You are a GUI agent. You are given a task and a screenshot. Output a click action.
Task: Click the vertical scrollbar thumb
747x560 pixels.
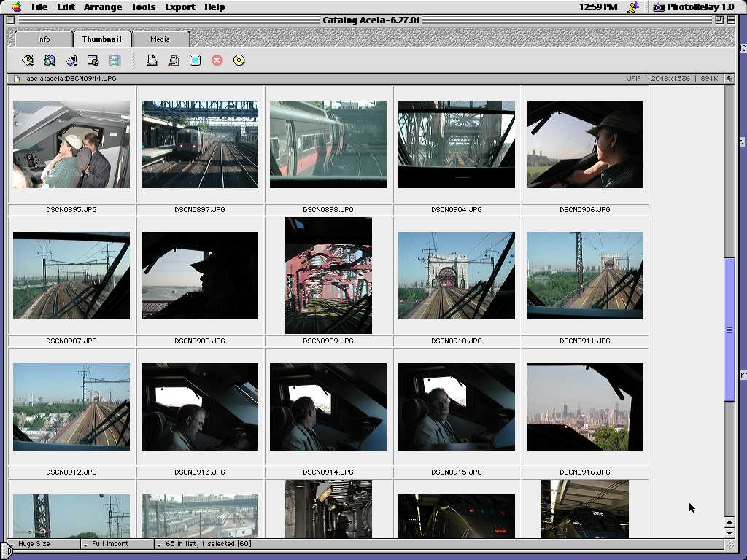[x=729, y=330]
